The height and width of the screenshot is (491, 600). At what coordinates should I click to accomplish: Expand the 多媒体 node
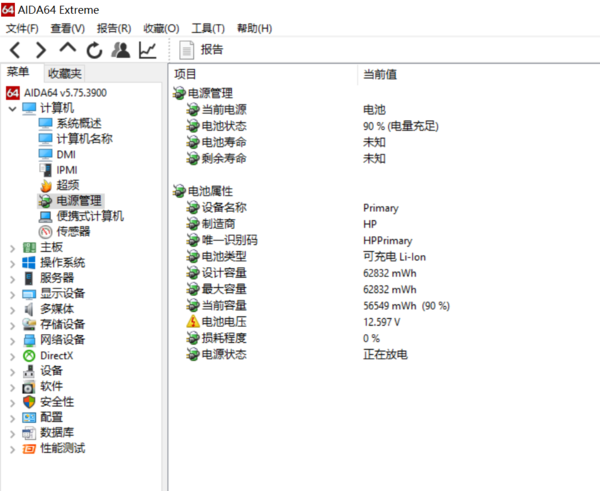click(x=13, y=310)
